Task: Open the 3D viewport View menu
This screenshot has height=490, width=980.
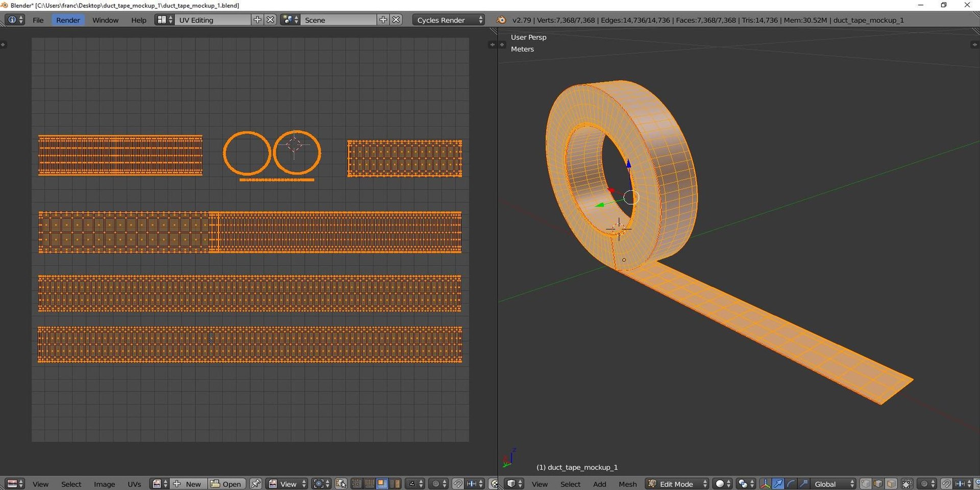Action: [x=540, y=484]
